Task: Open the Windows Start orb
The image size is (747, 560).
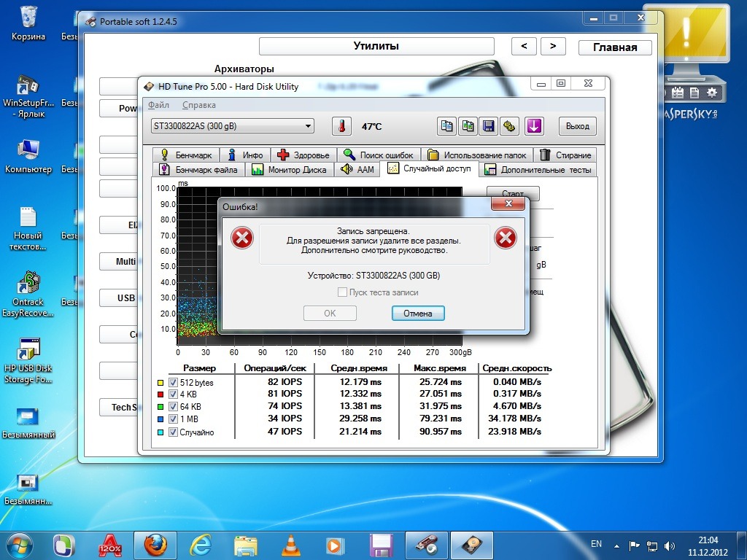Action: [20, 545]
